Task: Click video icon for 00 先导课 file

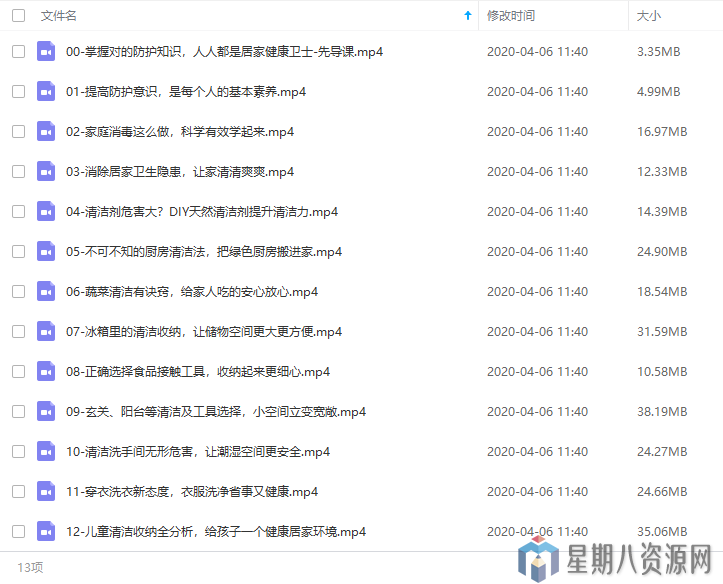Action: point(46,51)
